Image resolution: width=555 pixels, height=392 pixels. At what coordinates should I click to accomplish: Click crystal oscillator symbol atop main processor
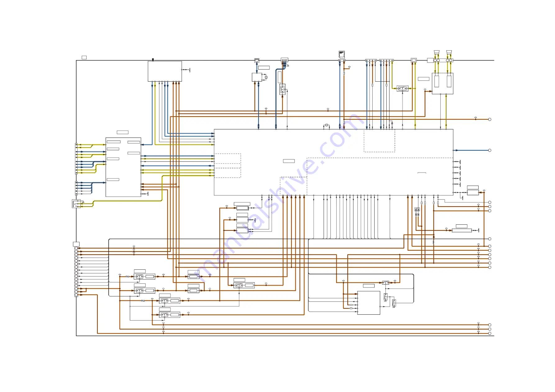[x=326, y=125]
